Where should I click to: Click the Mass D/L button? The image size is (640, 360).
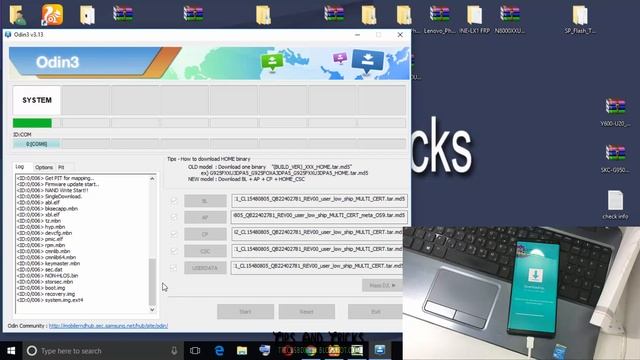click(382, 285)
